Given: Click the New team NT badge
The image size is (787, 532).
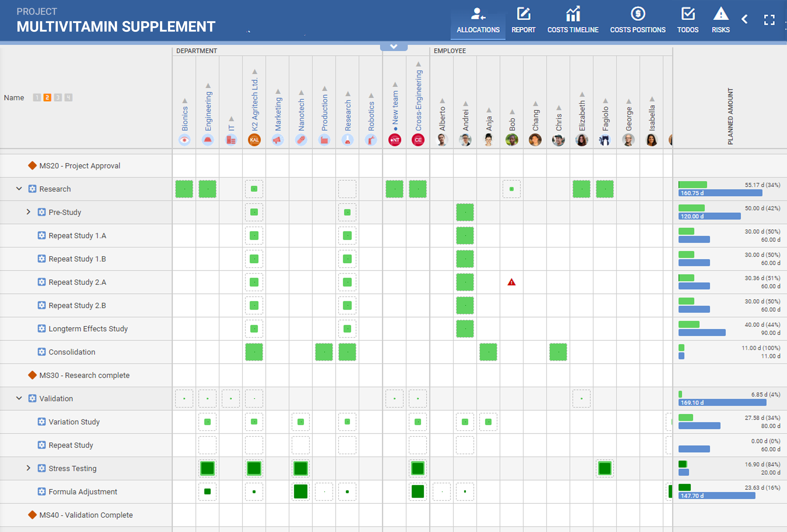Looking at the screenshot, I should [395, 140].
